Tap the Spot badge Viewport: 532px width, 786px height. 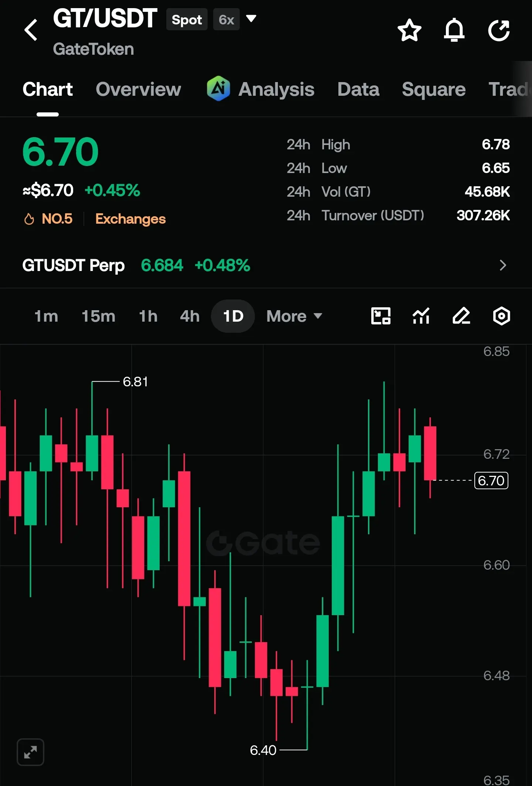point(187,20)
